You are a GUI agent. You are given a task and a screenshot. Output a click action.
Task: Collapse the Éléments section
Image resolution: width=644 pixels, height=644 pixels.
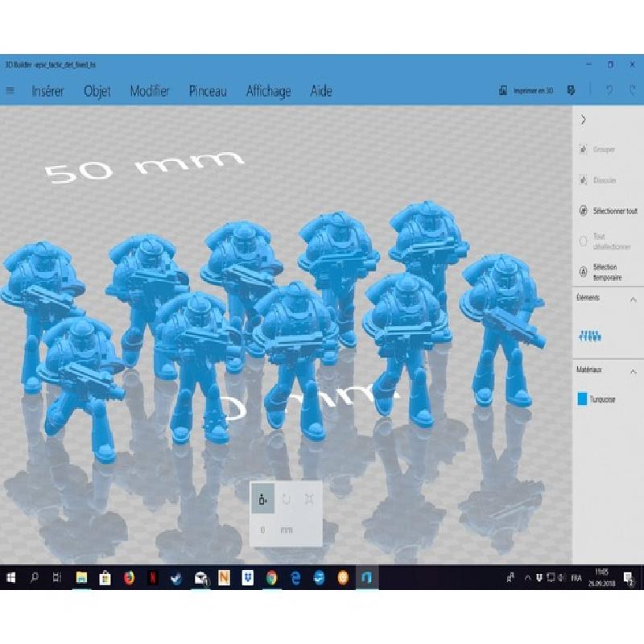634,299
